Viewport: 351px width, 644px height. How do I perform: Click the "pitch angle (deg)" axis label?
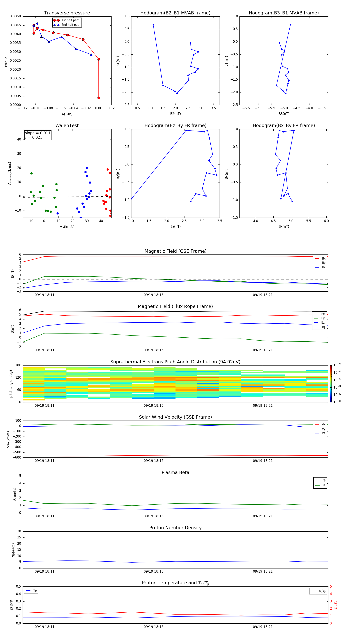11,384
